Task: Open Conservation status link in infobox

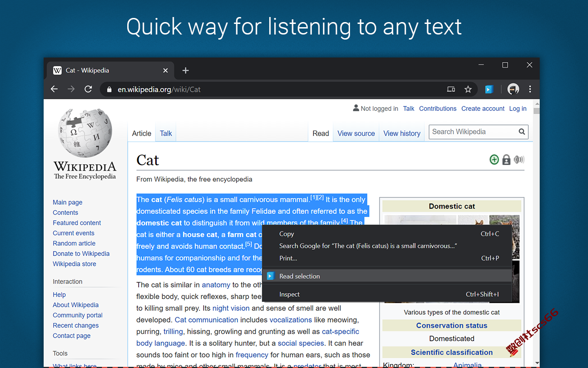Action: tap(452, 325)
